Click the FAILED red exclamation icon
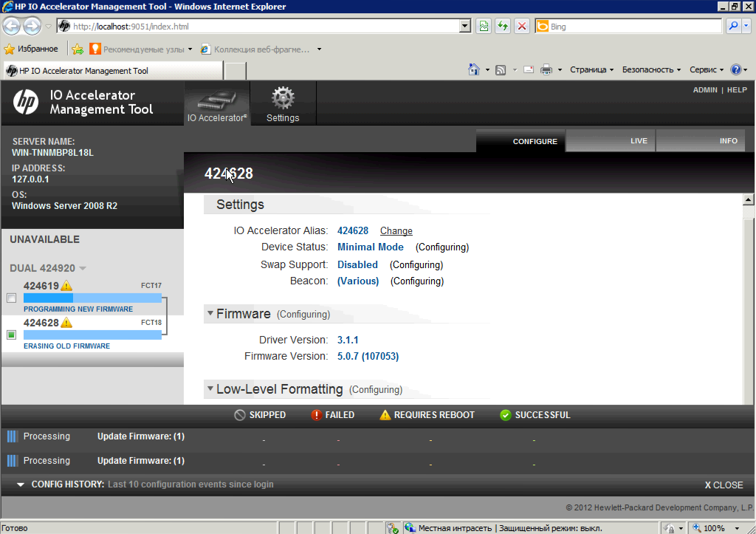Screen dimensions: 756x534 point(316,415)
